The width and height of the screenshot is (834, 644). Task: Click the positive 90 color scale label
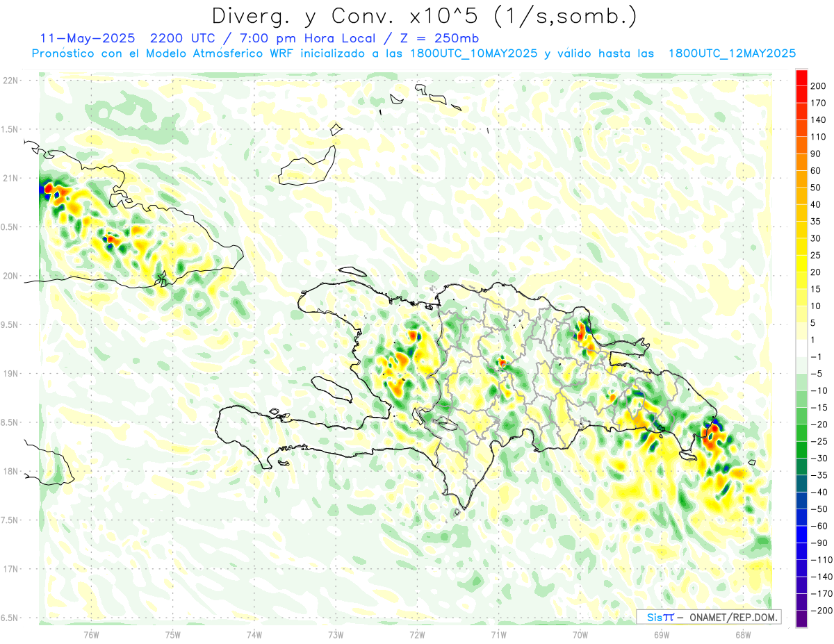pyautogui.click(x=816, y=154)
